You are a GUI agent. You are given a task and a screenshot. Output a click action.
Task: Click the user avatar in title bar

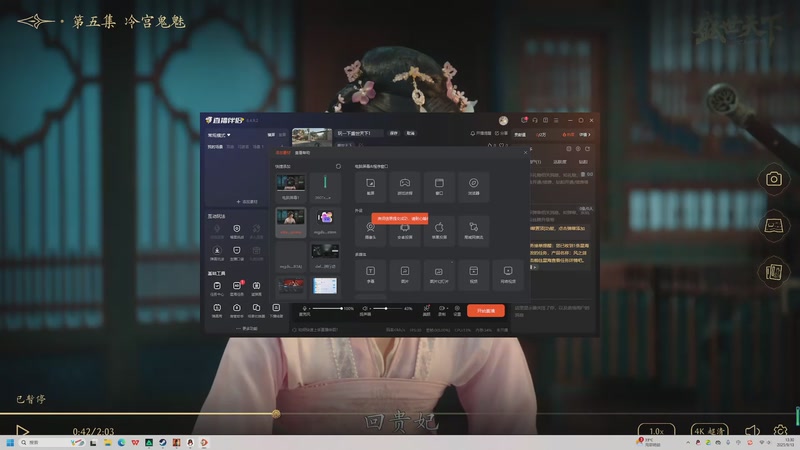point(503,120)
